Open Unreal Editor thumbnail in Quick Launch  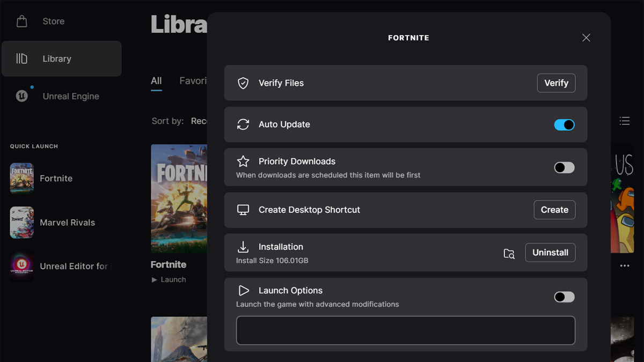click(22, 267)
